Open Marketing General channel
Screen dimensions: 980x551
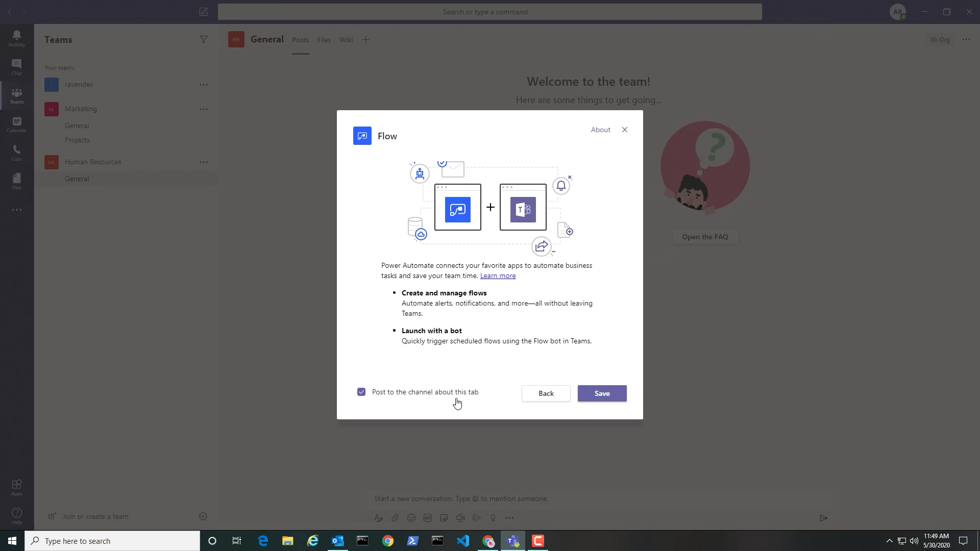(x=77, y=126)
